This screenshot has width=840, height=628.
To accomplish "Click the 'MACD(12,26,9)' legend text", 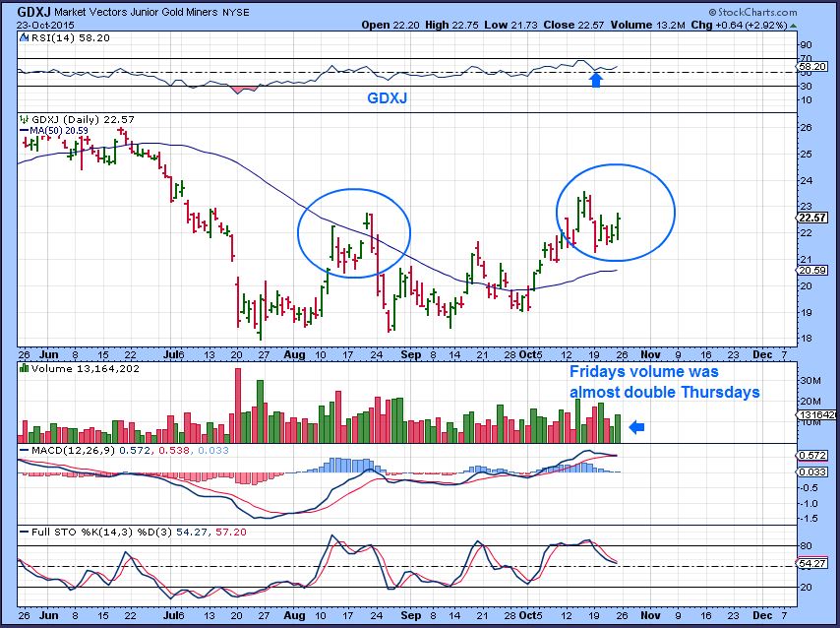I will tap(73, 451).
